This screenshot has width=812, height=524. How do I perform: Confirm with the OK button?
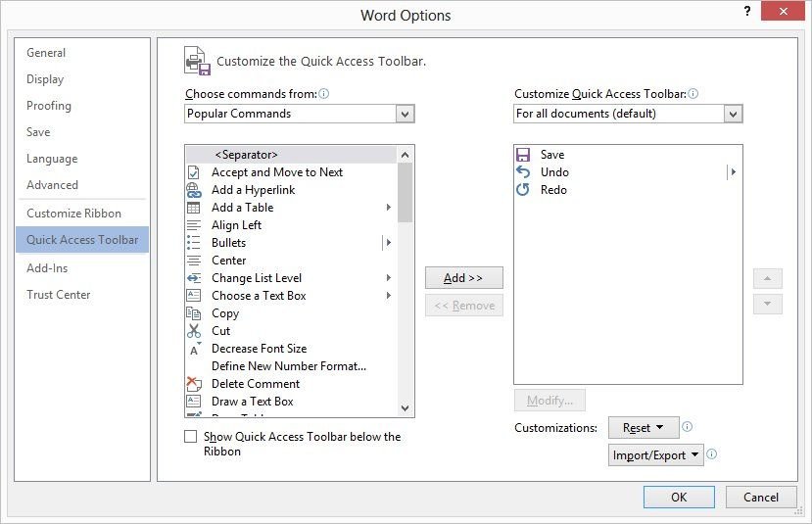(679, 497)
